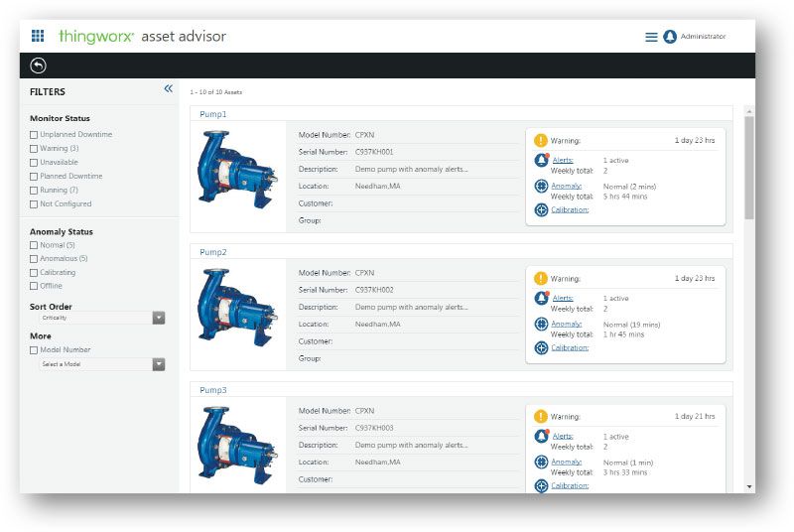Open Pump3 asset title
The width and height of the screenshot is (794, 532).
213,390
